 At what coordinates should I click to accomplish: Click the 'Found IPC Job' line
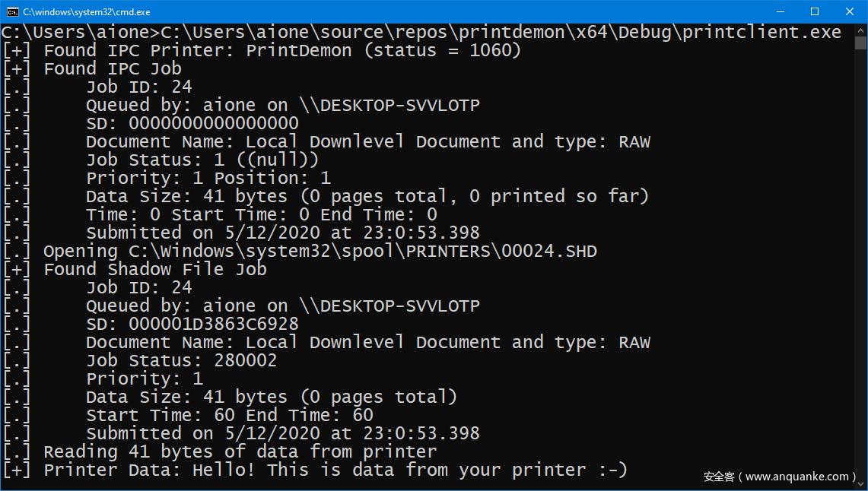coord(113,68)
